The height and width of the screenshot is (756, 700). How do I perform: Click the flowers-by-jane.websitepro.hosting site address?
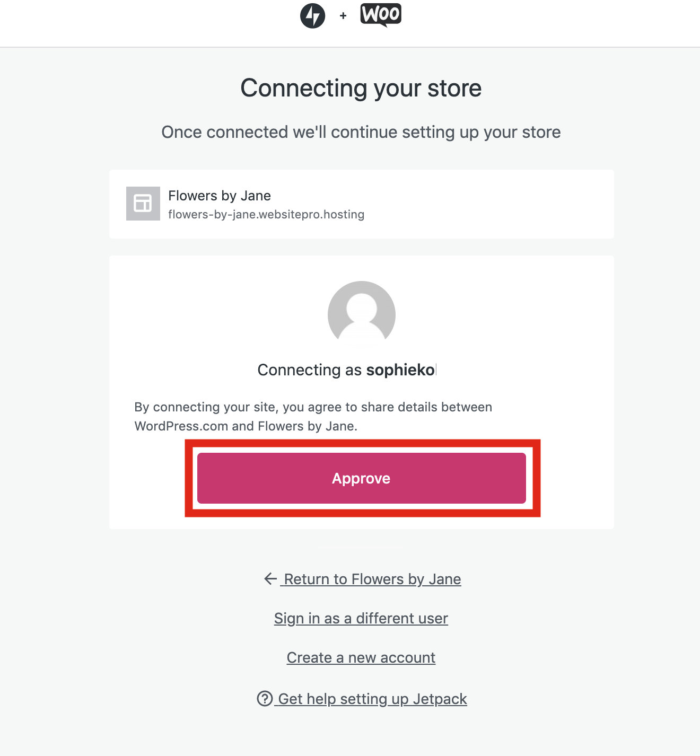pos(266,215)
